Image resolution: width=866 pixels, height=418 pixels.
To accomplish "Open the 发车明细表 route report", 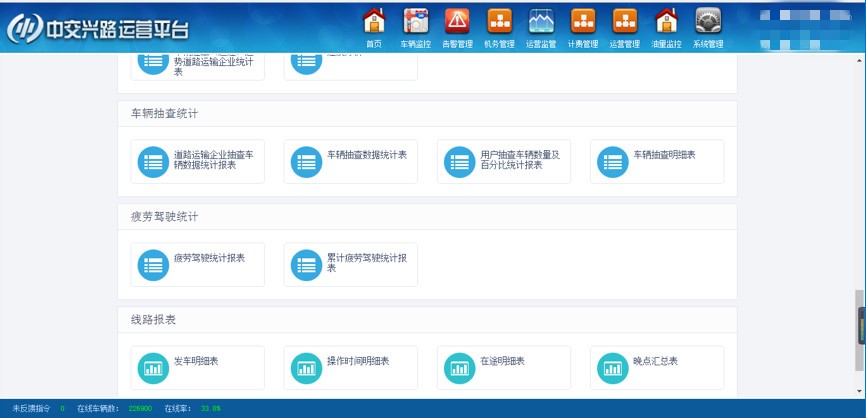I will pos(198,367).
